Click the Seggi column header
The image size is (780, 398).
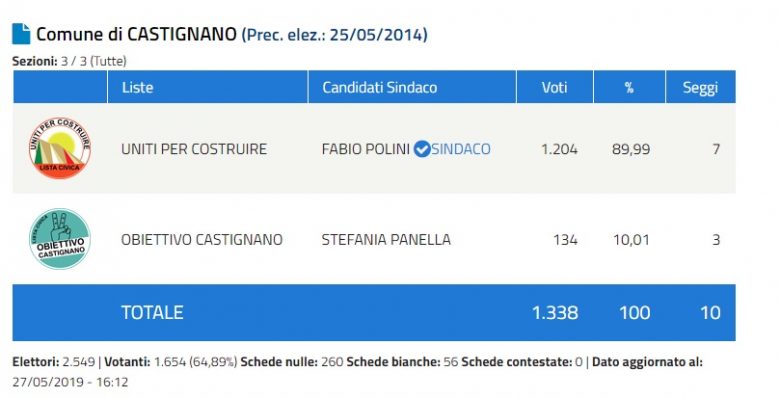tap(700, 87)
